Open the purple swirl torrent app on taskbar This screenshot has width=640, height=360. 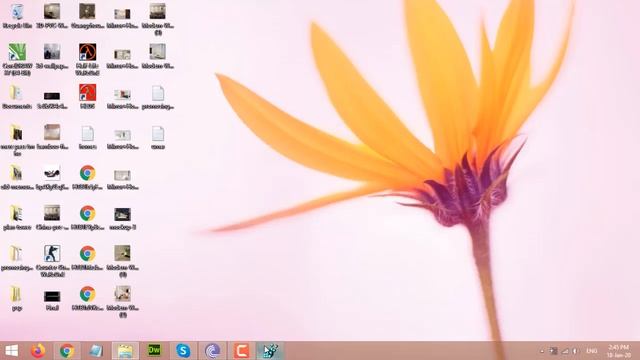pos(212,351)
